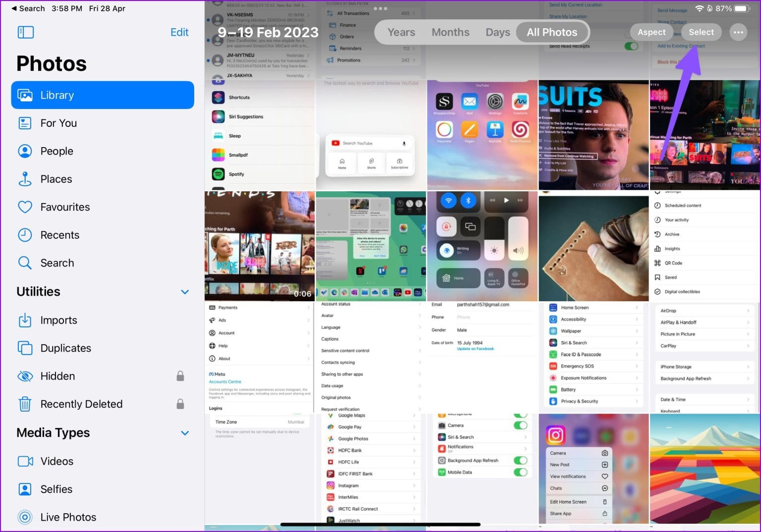Viewport: 761px width, 532px height.
Task: Collapse the Media Types section
Action: tap(185, 433)
